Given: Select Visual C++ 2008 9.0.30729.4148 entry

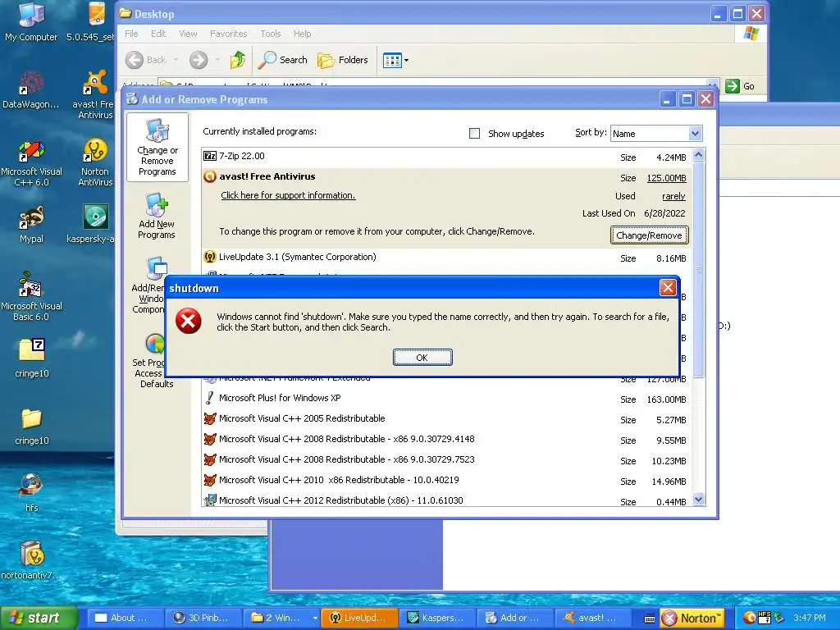Looking at the screenshot, I should [445, 440].
